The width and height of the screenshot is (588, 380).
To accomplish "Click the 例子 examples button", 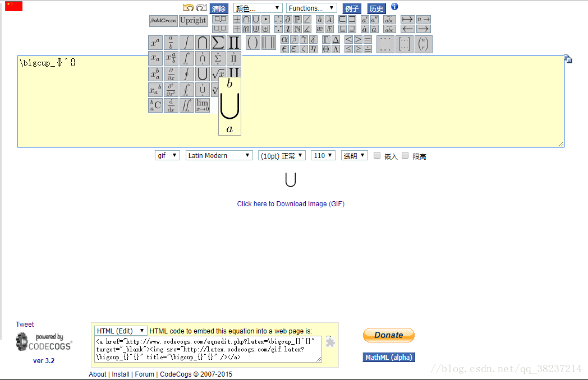I will click(352, 8).
